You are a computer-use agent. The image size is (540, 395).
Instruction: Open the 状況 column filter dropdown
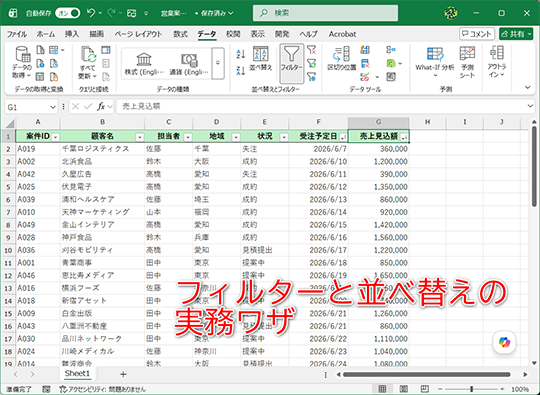[x=284, y=137]
